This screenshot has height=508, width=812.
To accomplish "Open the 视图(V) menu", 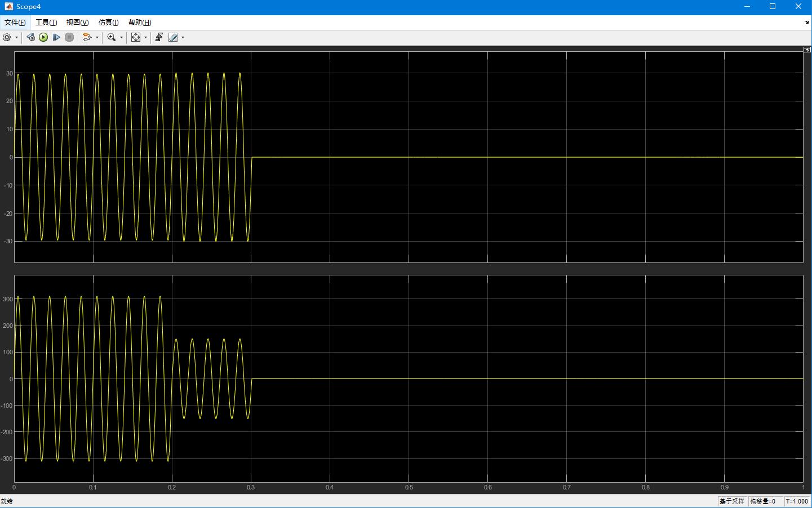I will point(77,23).
